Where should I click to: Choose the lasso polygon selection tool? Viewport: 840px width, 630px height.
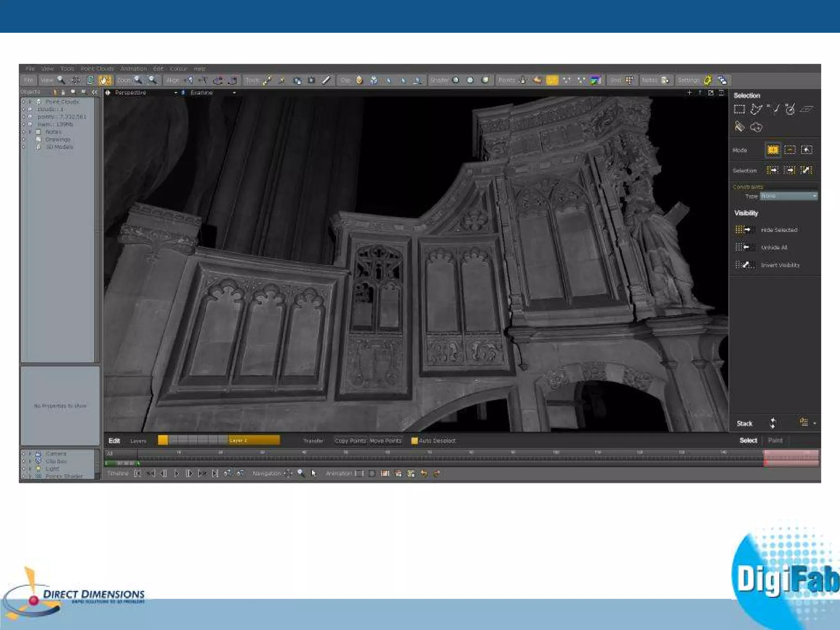pyautogui.click(x=756, y=110)
